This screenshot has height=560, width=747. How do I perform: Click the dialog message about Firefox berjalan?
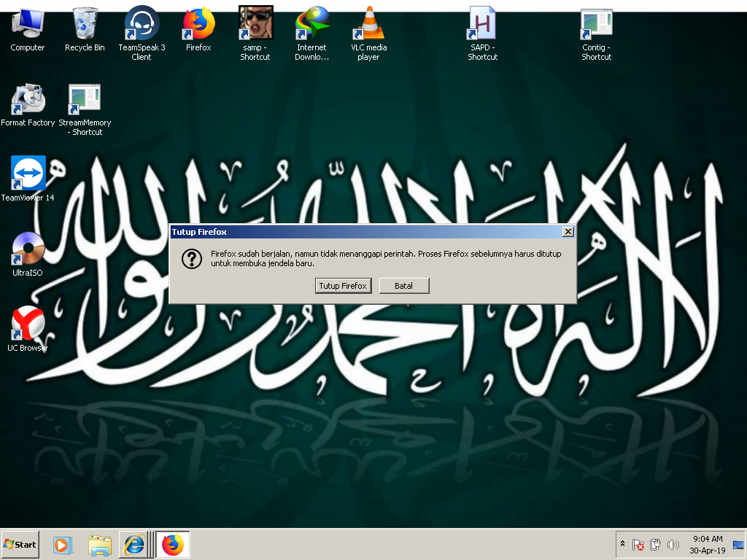pyautogui.click(x=386, y=259)
